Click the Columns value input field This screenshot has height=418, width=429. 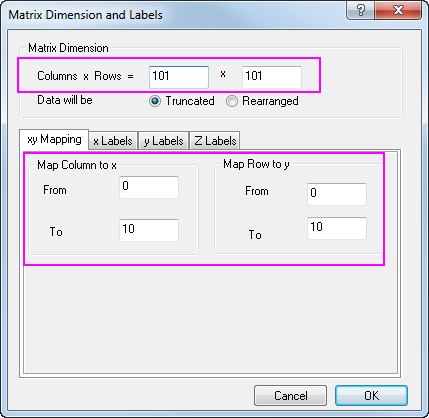(179, 77)
